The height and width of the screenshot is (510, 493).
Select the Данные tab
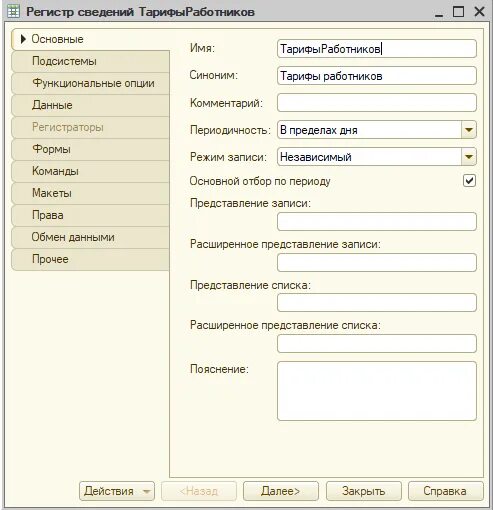pos(90,105)
